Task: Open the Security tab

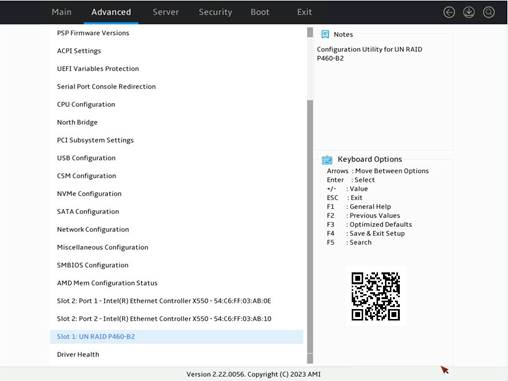Action: (x=215, y=12)
